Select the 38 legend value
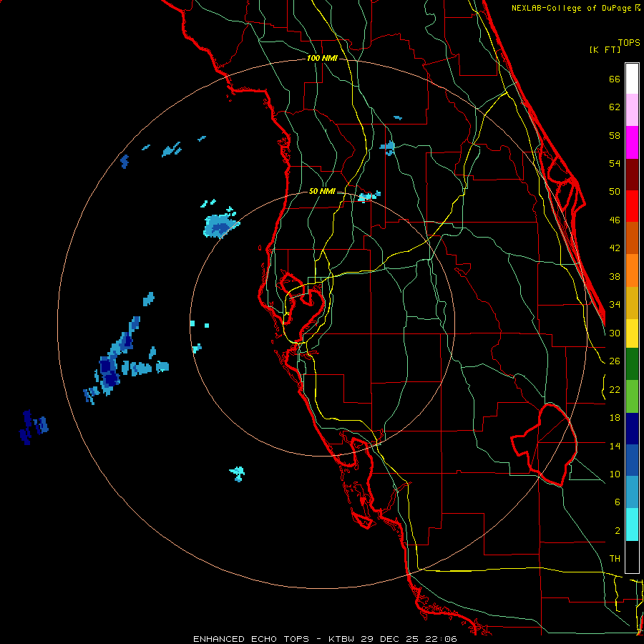644x644 pixels. [x=615, y=276]
